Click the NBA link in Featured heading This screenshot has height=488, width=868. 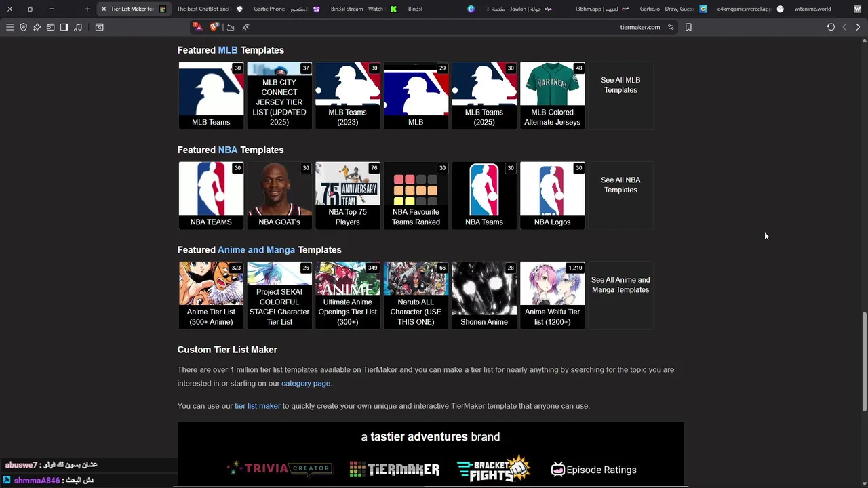228,150
